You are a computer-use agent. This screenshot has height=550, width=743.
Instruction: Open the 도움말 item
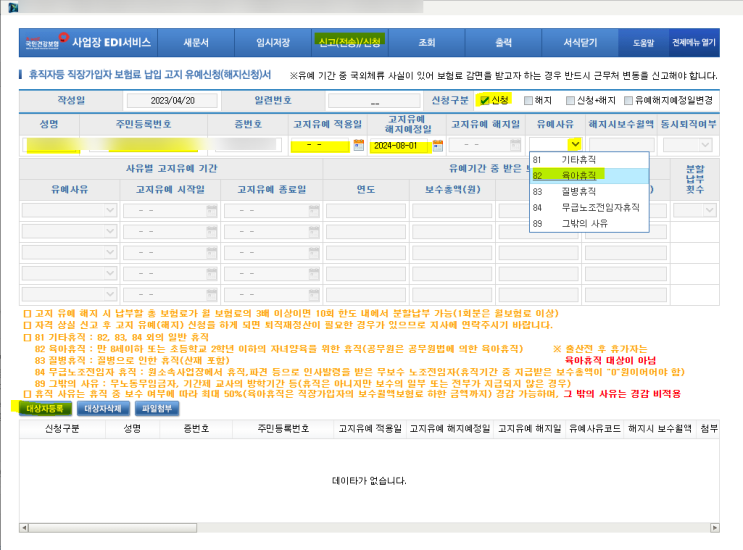tap(643, 43)
